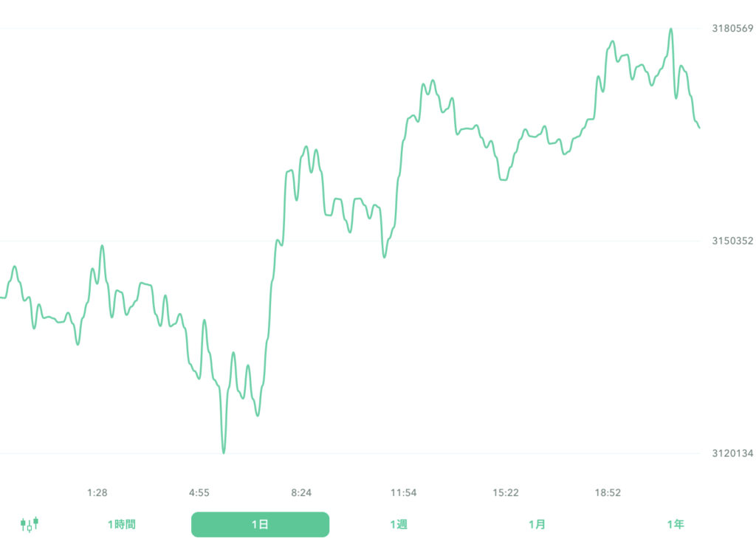Select the 18:52 time axis marker
This screenshot has height=550, width=756.
608,493
